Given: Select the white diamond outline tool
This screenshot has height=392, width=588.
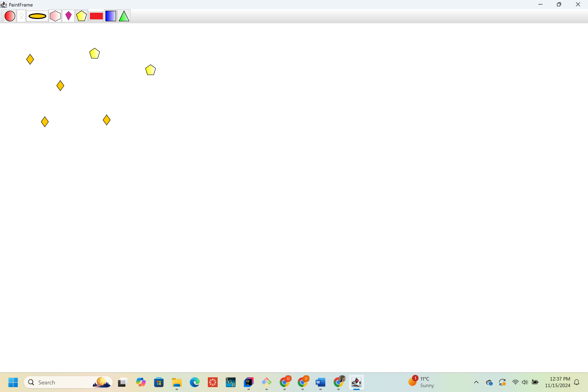Looking at the screenshot, I should (x=21, y=16).
